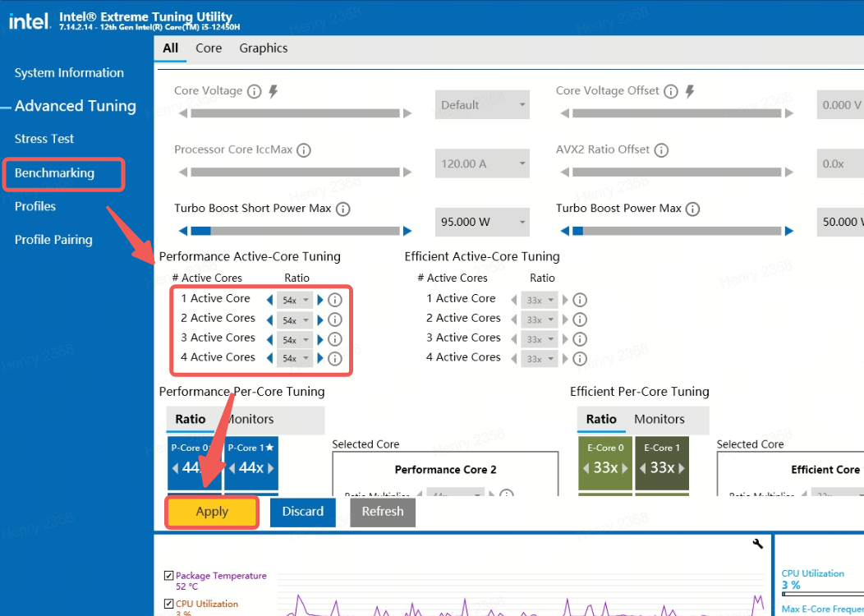Screen dimensions: 864x616
Task: Click the Refresh button
Action: [383, 512]
